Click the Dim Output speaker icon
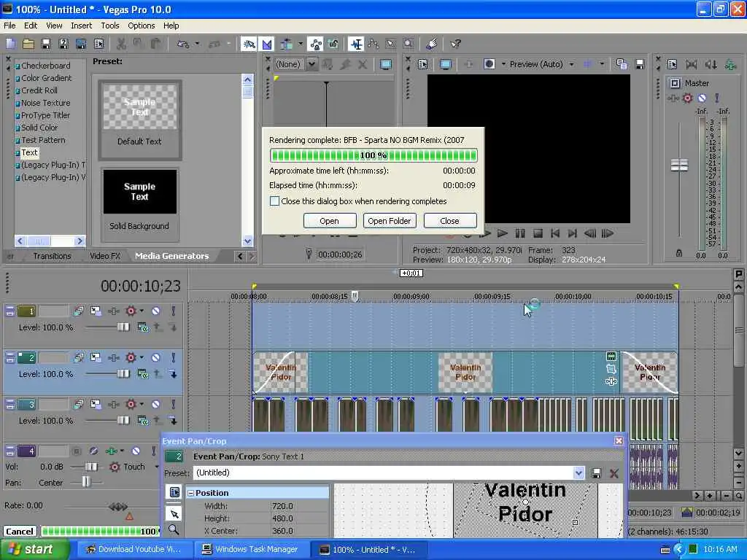This screenshot has height=560, width=747. [711, 64]
